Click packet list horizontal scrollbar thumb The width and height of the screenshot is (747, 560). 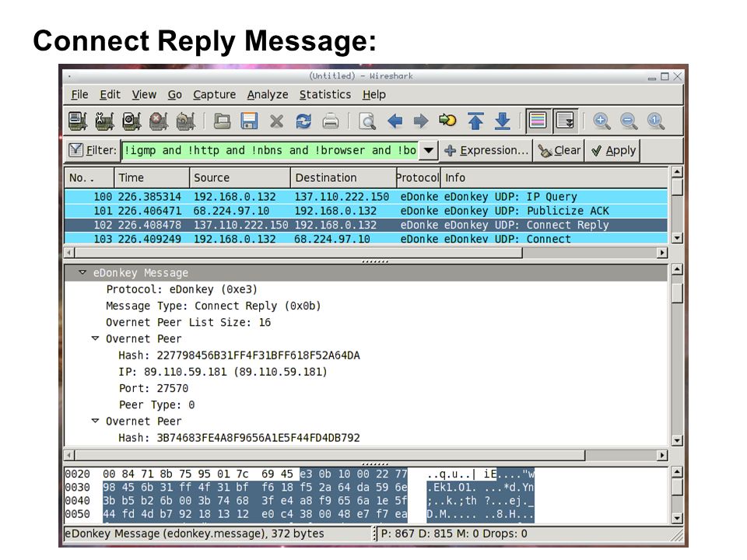click(298, 253)
